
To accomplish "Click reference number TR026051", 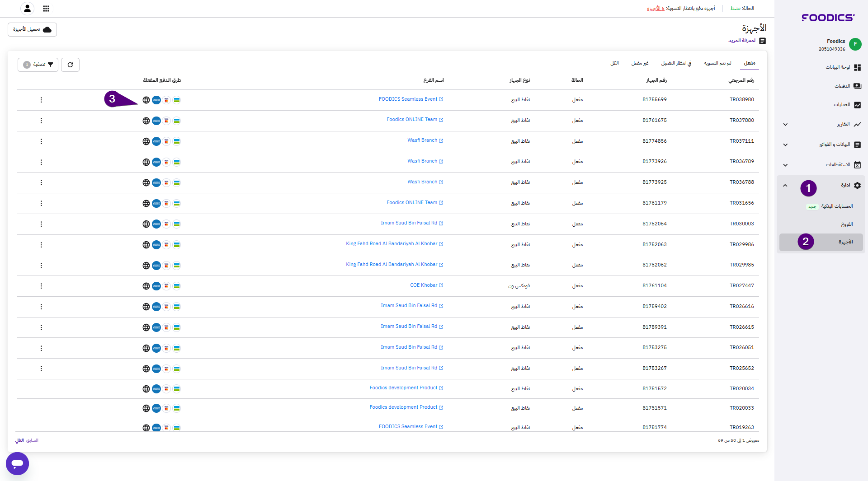I will click(741, 348).
